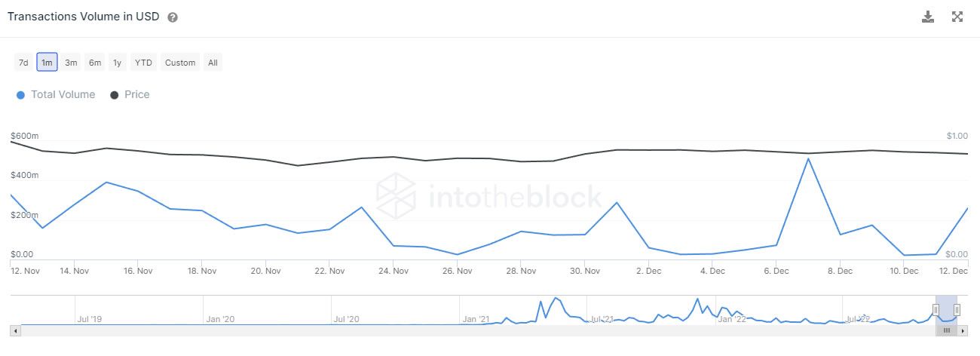Image resolution: width=980 pixels, height=356 pixels.
Task: Show the 1y time range
Action: [x=117, y=63]
